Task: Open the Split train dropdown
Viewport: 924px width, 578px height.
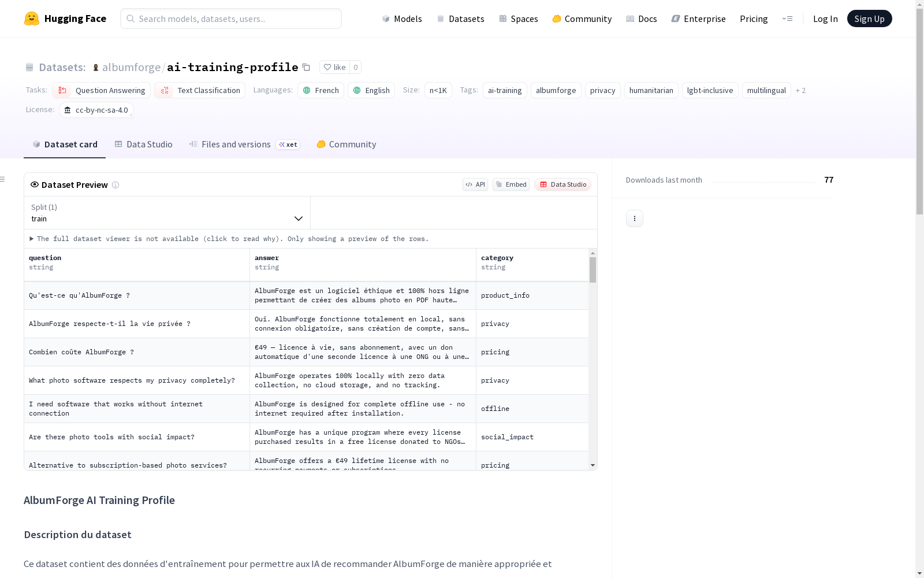Action: [x=167, y=213]
